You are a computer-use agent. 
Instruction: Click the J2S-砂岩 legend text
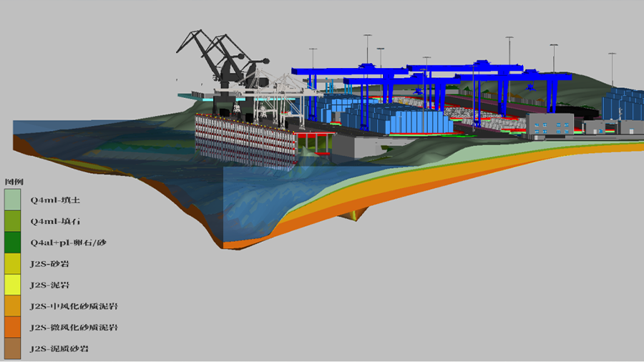49,264
